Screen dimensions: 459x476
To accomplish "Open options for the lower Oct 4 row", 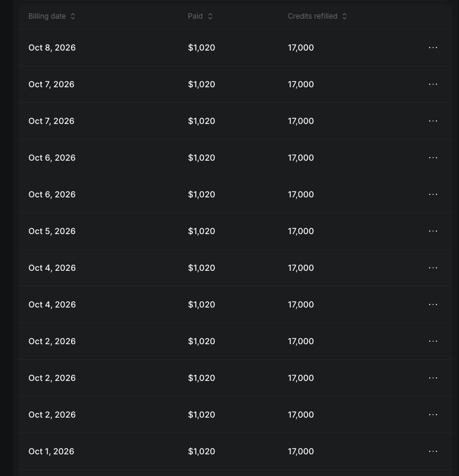I will click(x=433, y=304).
